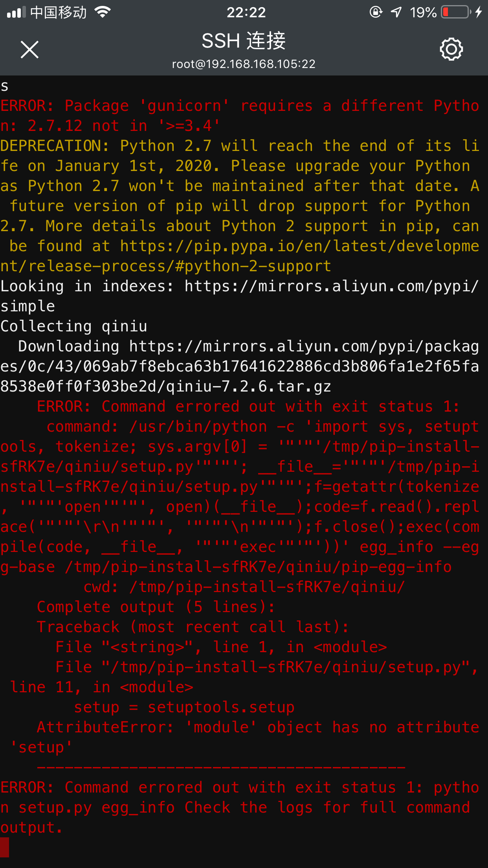This screenshot has height=868, width=488.
Task: Tap the SSH 连接 title
Action: 244,41
